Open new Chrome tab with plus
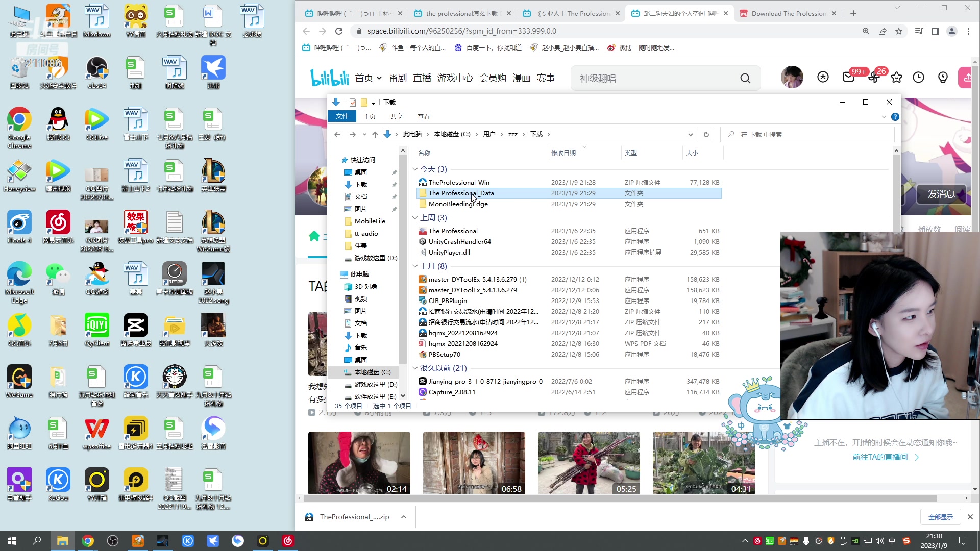Image resolution: width=980 pixels, height=551 pixels. click(853, 14)
